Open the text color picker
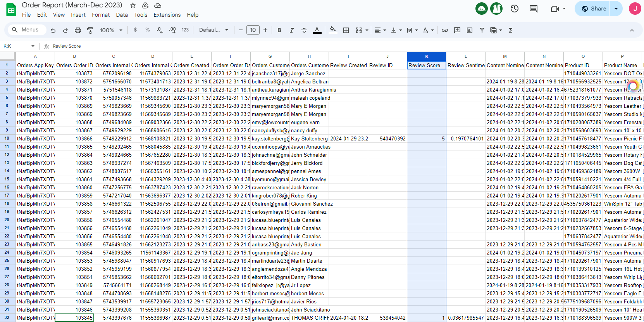Image resolution: width=644 pixels, height=322 pixels. pos(317,30)
